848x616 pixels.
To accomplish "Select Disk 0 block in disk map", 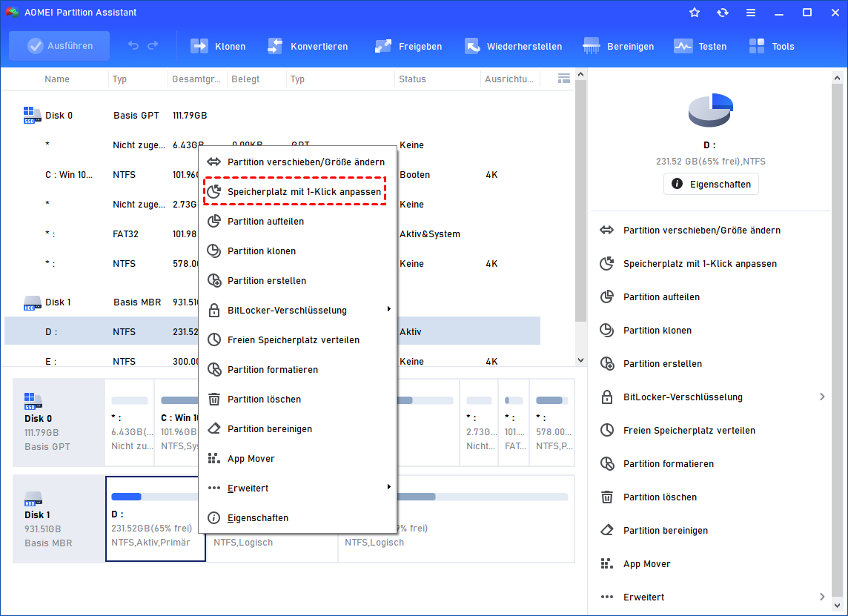I will (x=59, y=423).
